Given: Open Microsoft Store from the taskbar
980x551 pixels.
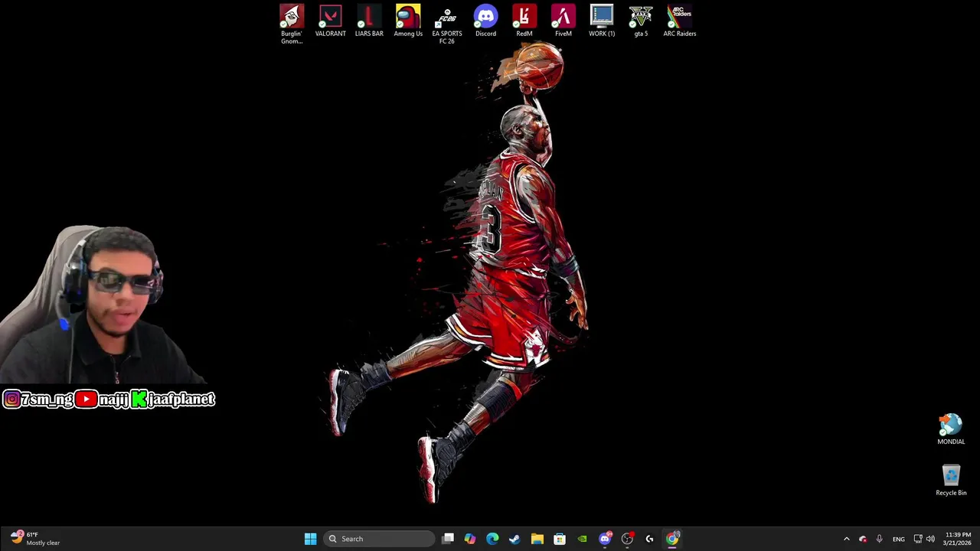Looking at the screenshot, I should 560,539.
